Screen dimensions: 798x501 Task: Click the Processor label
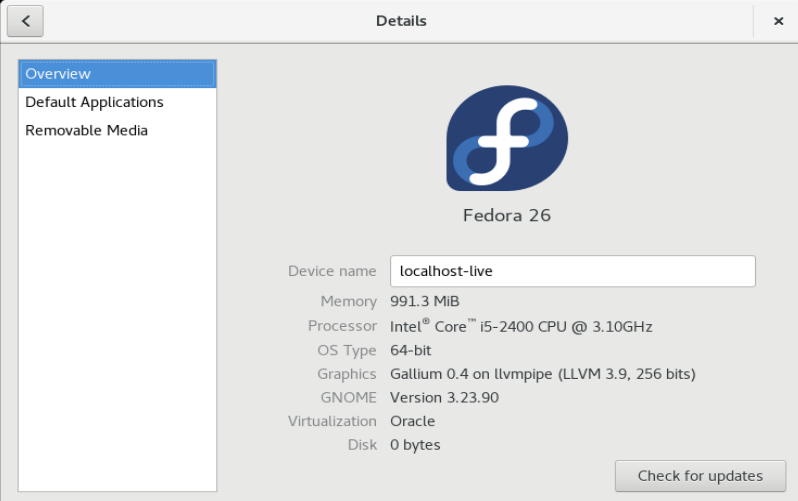(x=342, y=326)
